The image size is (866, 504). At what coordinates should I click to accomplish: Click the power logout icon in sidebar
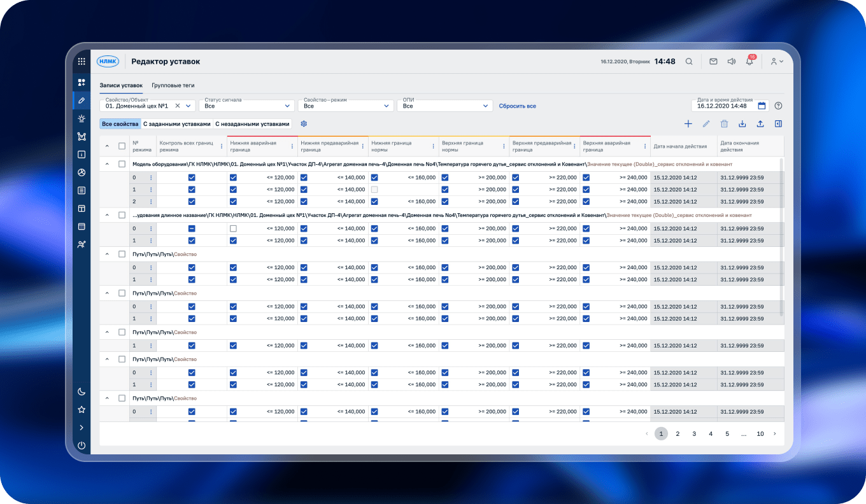(x=82, y=445)
